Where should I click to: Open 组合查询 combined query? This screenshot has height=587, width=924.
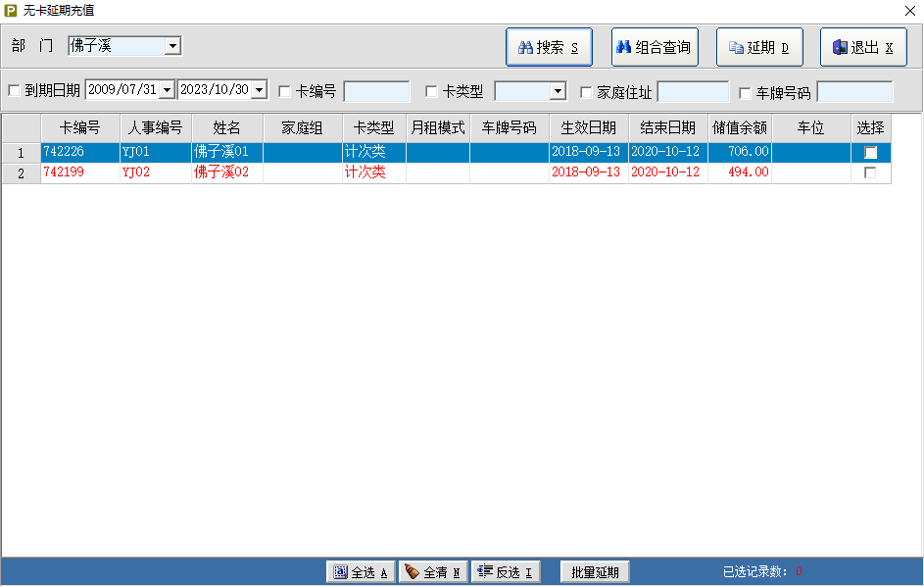pos(655,47)
